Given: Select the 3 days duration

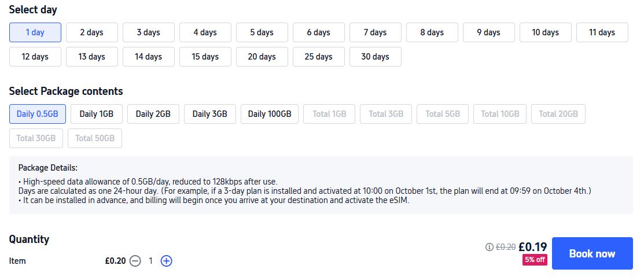Looking at the screenshot, I should pyautogui.click(x=148, y=32).
